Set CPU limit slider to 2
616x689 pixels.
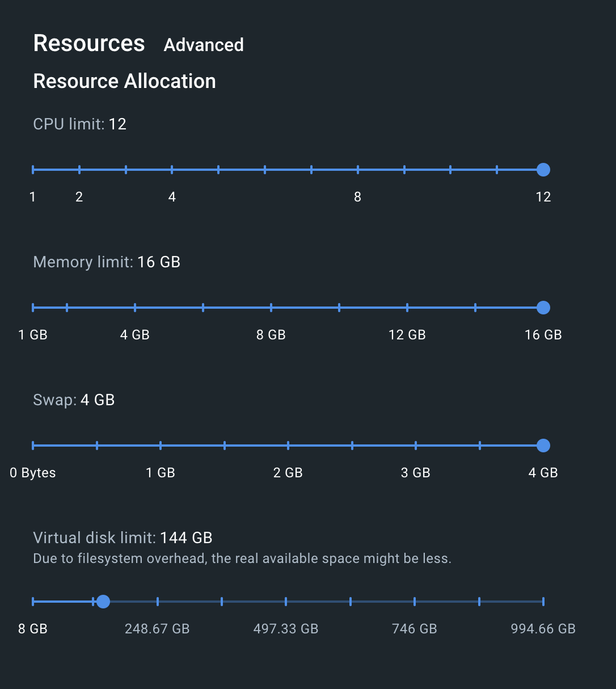pyautogui.click(x=79, y=170)
